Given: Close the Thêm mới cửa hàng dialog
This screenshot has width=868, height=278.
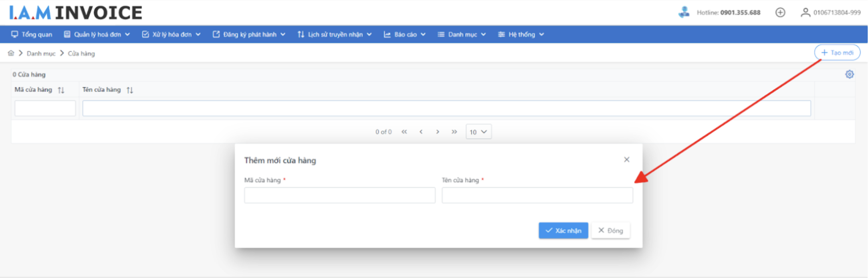Looking at the screenshot, I should click(x=626, y=160).
